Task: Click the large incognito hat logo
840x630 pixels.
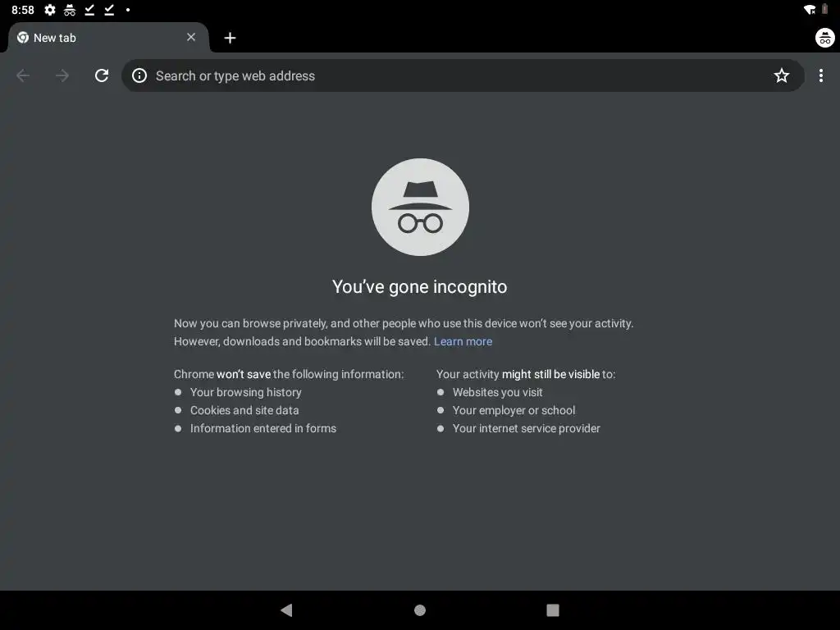Action: 420,207
